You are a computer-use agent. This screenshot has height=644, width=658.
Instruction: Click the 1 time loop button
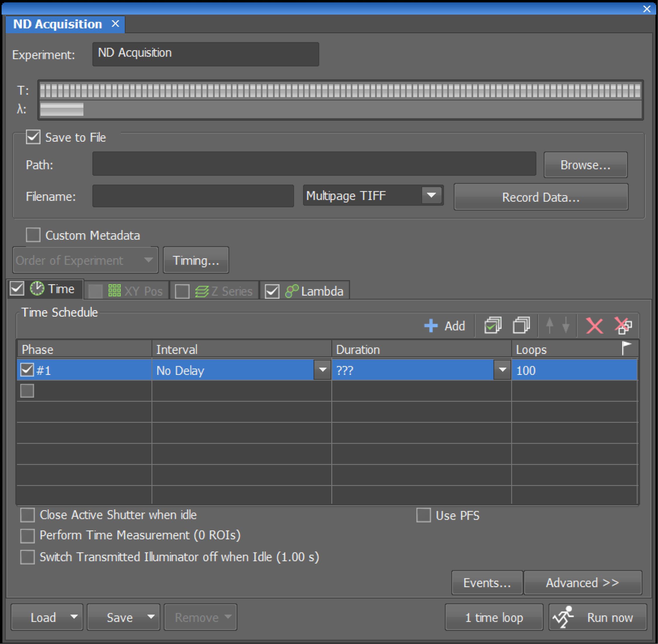coord(494,617)
